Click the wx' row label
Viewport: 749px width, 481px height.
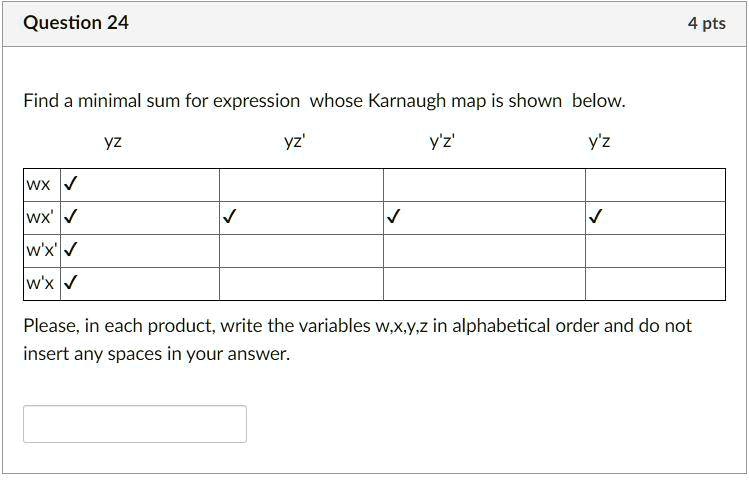(x=40, y=217)
